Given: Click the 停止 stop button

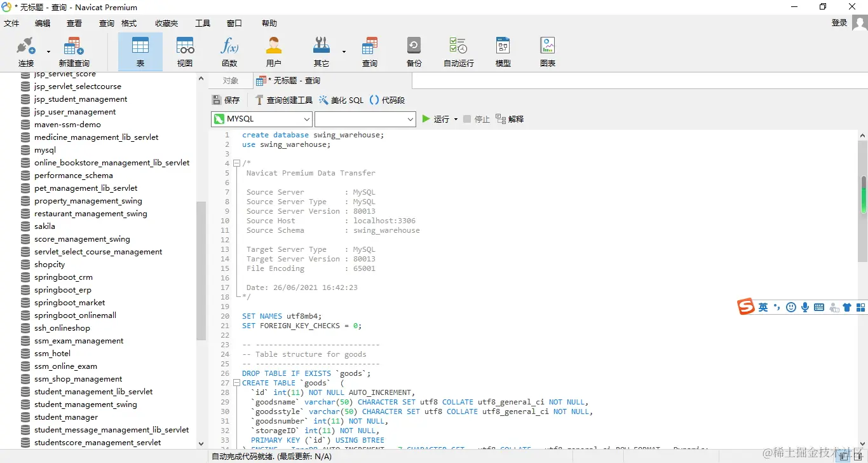Looking at the screenshot, I should click(477, 119).
